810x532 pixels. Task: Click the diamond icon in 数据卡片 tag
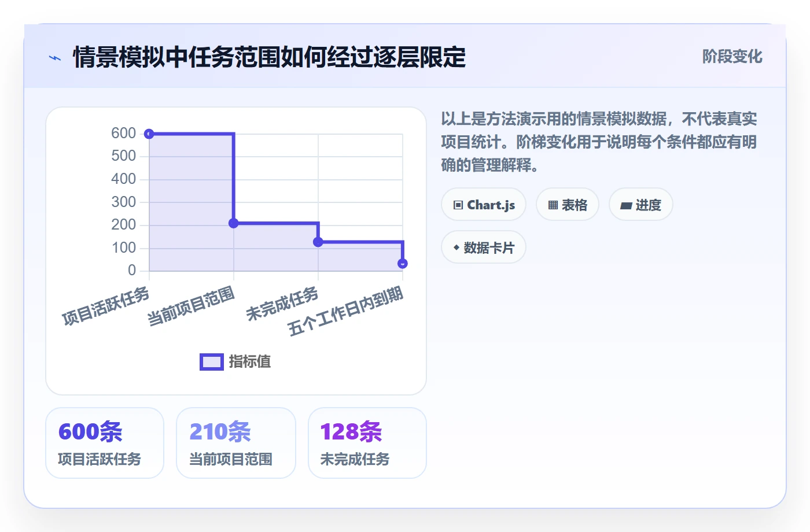point(456,247)
